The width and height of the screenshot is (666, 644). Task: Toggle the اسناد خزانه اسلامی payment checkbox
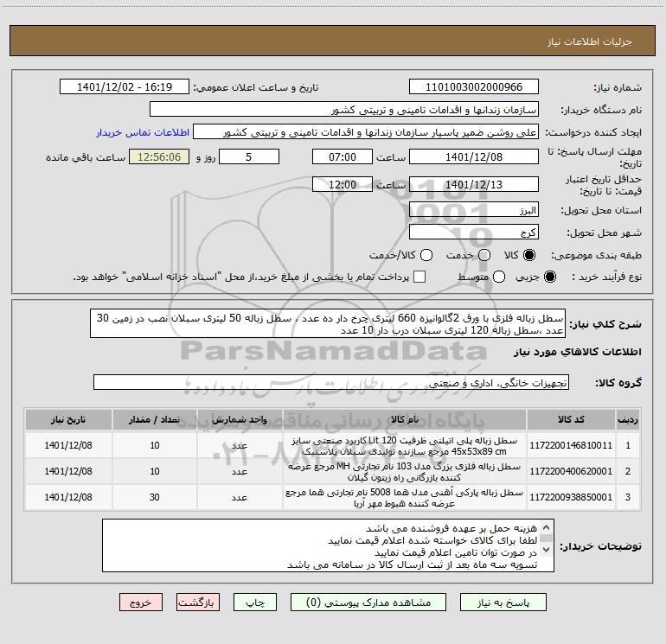tap(419, 277)
